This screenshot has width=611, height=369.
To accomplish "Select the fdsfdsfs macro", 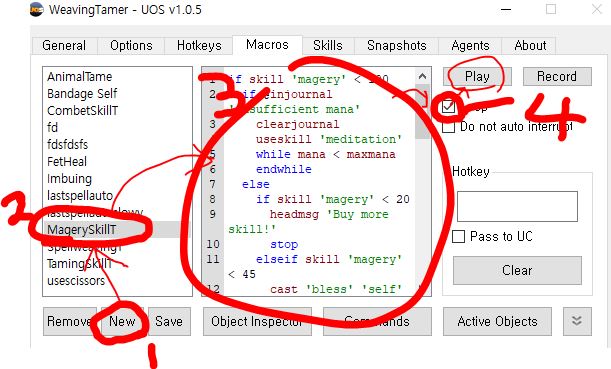I will coord(67,145).
